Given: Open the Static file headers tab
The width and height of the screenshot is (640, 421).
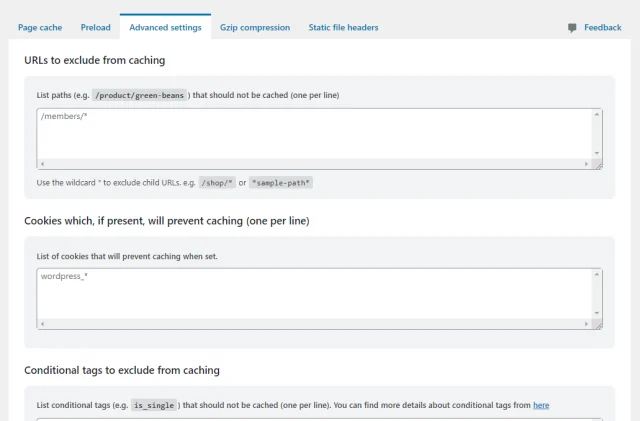Looking at the screenshot, I should pyautogui.click(x=343, y=28).
